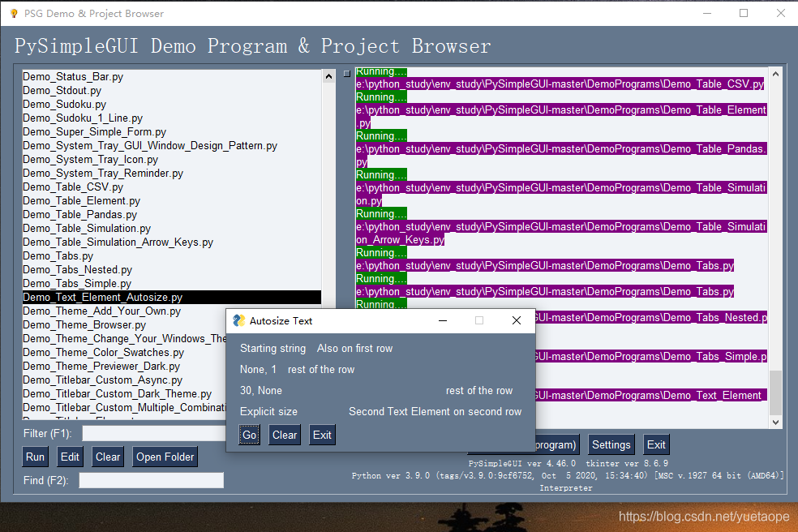The height and width of the screenshot is (532, 798).
Task: Click Exit in the Autosize Text window
Action: click(322, 435)
